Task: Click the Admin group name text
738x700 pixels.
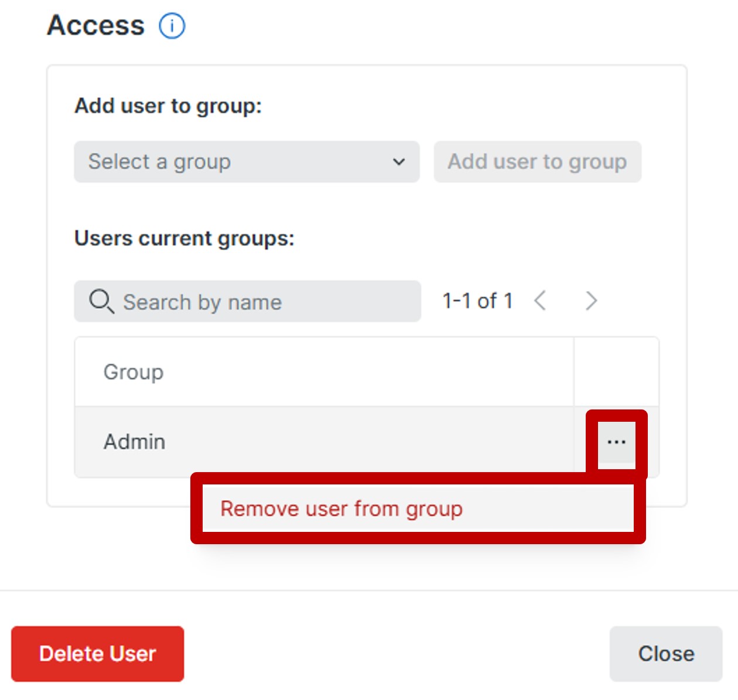Action: [x=134, y=442]
